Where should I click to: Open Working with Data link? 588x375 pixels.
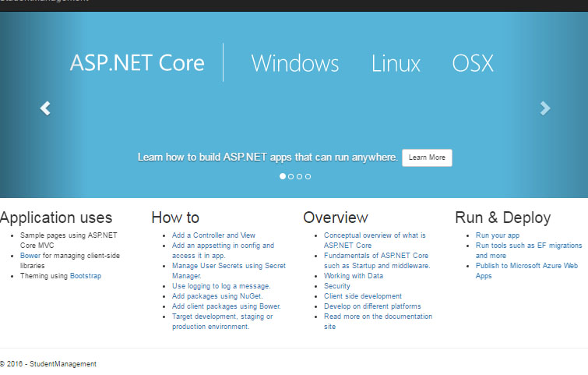[354, 276]
